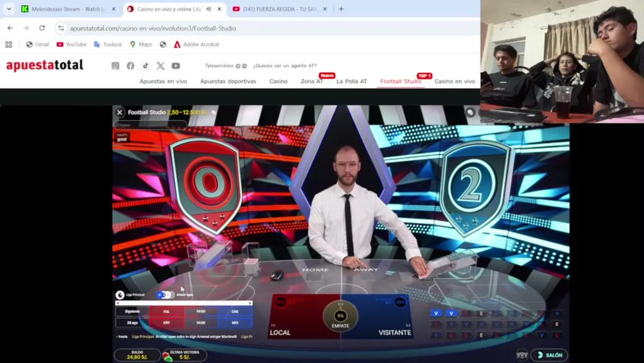644x363 pixels.
Task: Open the statistics icon beside Salón
Action: (522, 355)
